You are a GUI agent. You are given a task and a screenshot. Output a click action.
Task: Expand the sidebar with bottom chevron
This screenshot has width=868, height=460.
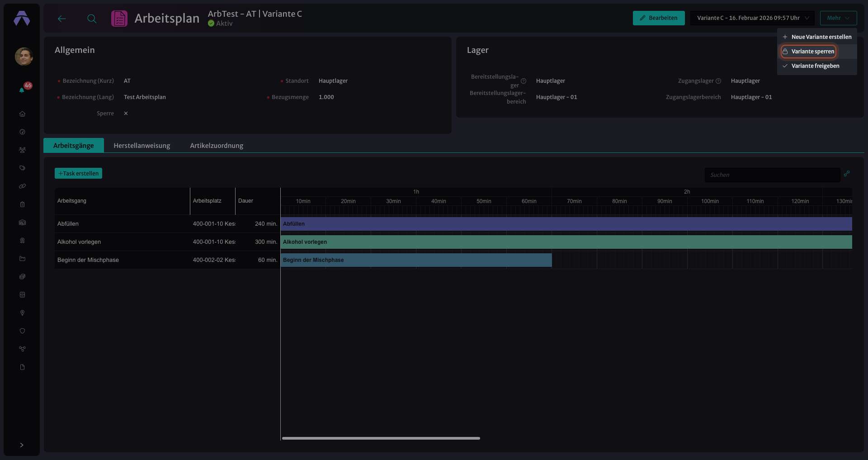tap(22, 445)
